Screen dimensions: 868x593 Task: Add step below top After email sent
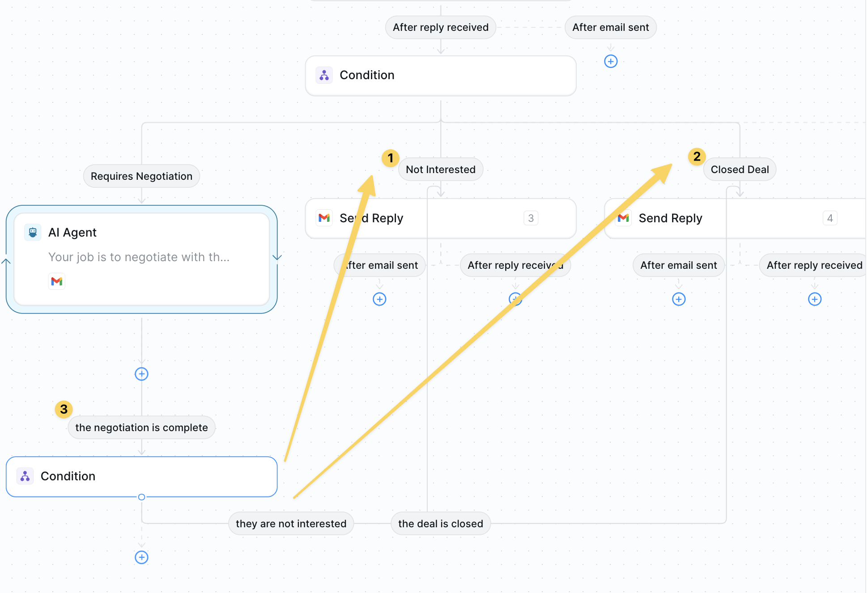(611, 61)
